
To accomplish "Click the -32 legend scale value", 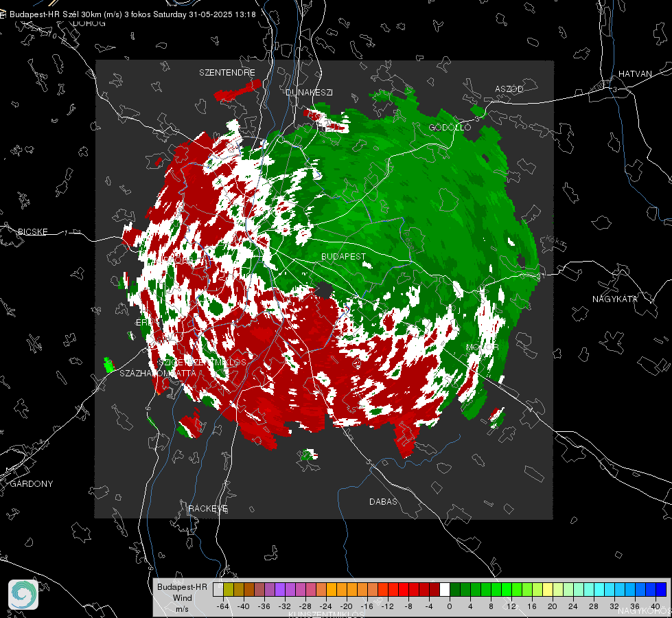I will [285, 606].
